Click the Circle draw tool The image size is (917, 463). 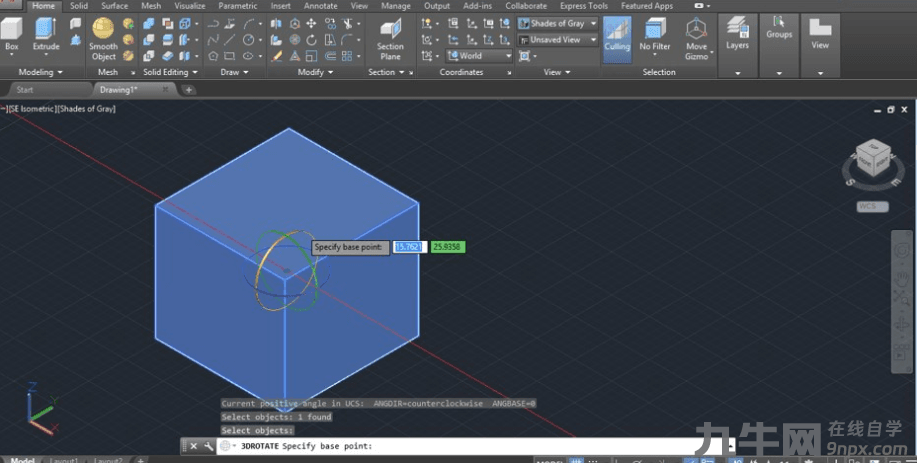click(249, 40)
